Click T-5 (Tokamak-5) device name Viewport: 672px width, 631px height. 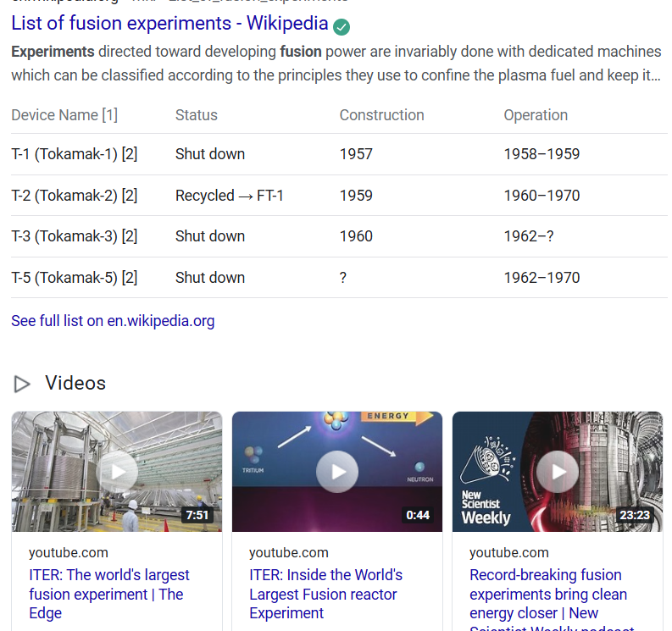[x=74, y=278]
